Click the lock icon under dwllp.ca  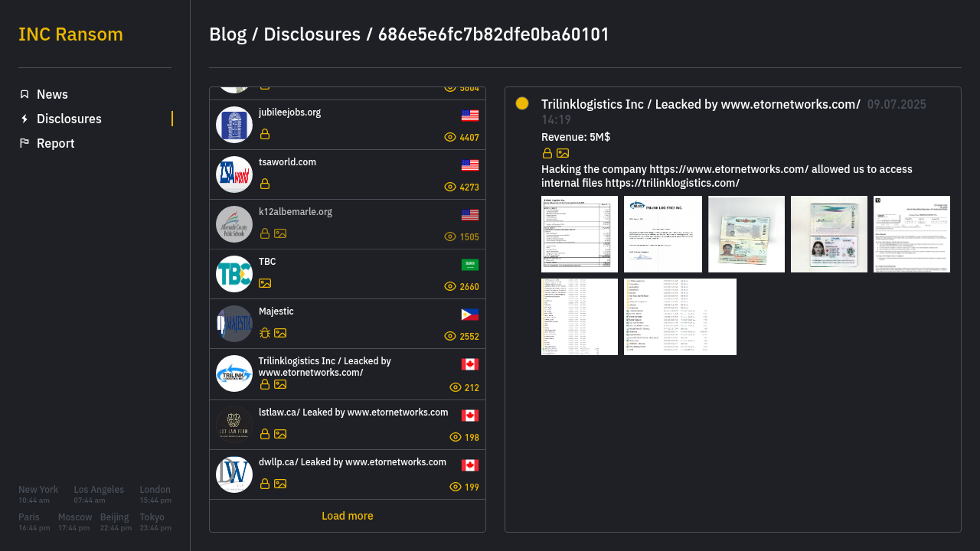pyautogui.click(x=265, y=484)
